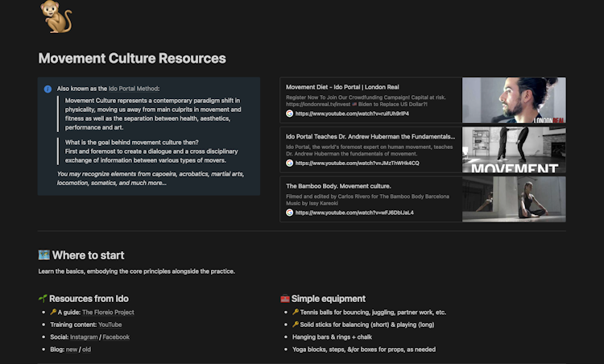Screen dimensions: 604x364
Task: Click Filmed and edited by Carlos Rivero text
Action: 367,200
